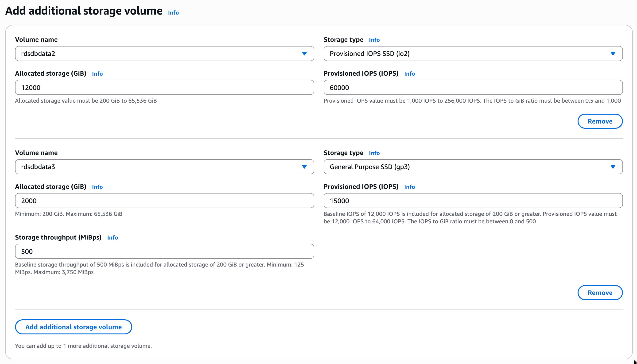Open Info for first Allocated storage
637x364 pixels.
tap(97, 74)
